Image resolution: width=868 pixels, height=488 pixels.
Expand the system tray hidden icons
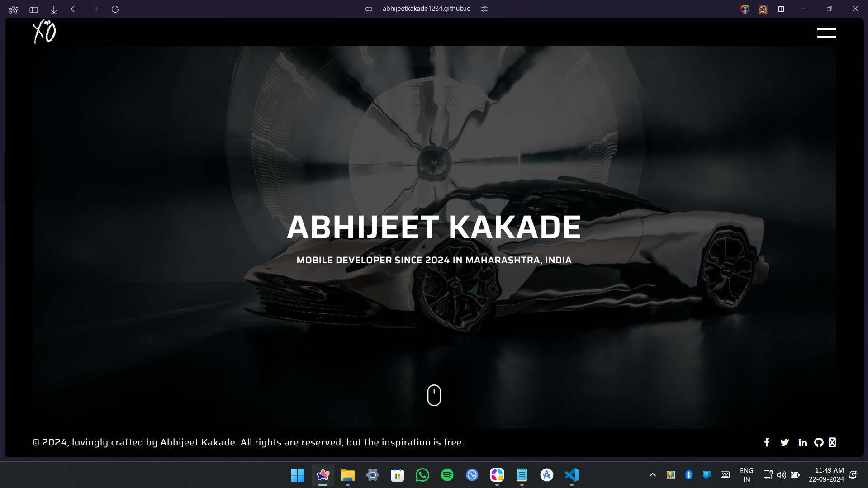tap(652, 475)
